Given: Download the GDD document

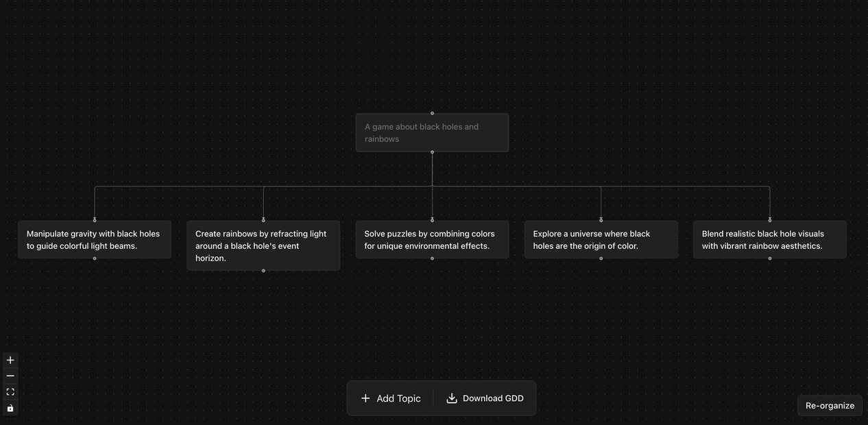Looking at the screenshot, I should point(485,398).
